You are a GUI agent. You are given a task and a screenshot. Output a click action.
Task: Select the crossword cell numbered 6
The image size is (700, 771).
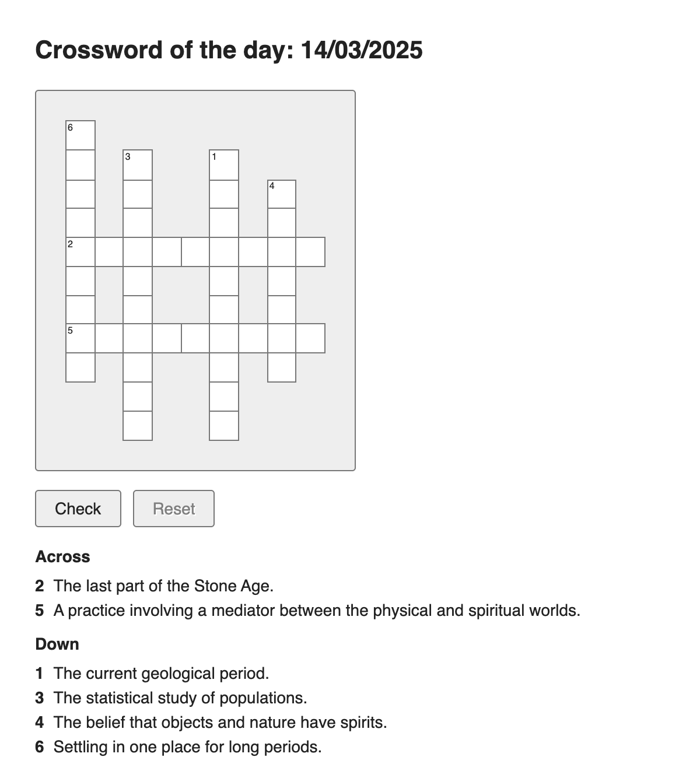[80, 135]
